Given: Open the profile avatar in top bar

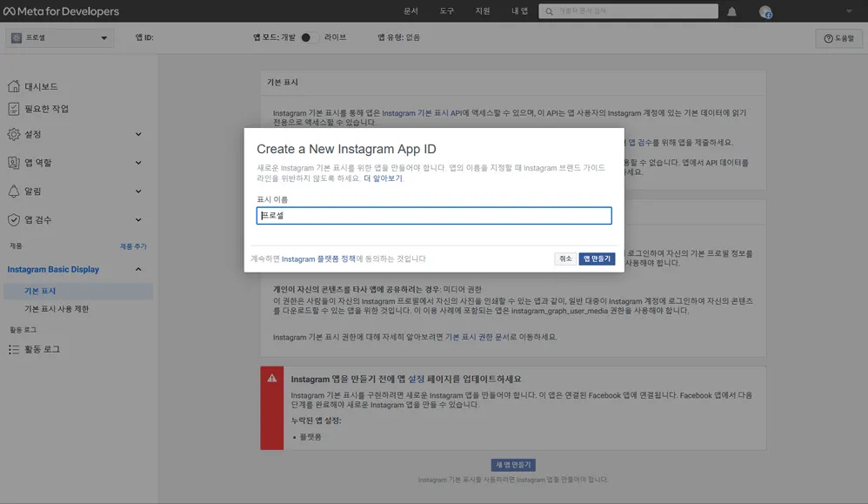Looking at the screenshot, I should 765,11.
